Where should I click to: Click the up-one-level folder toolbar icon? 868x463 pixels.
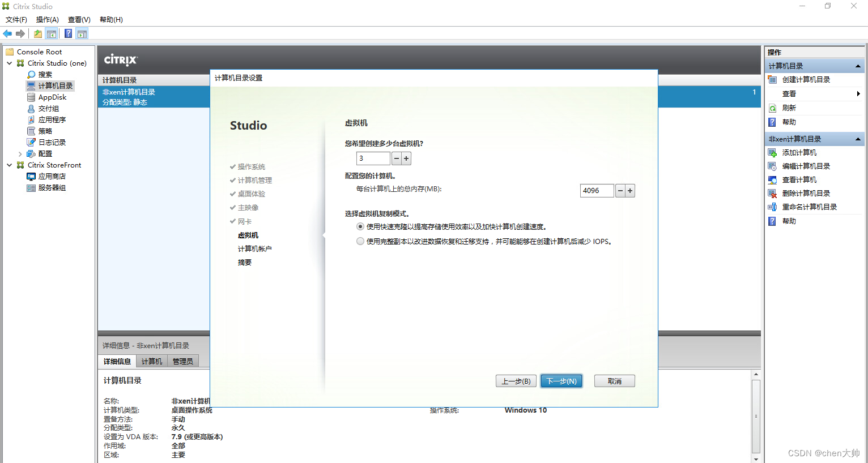pyautogui.click(x=37, y=34)
